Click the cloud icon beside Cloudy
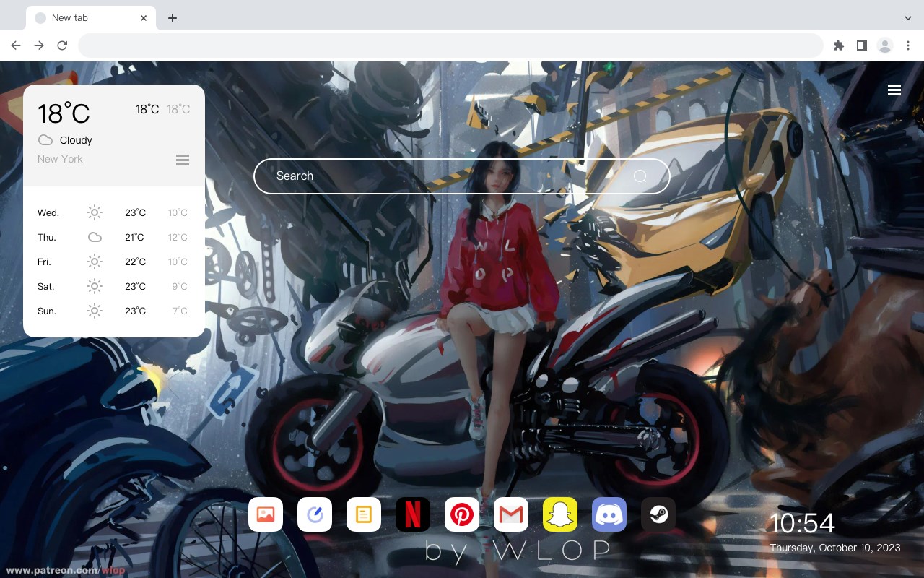924x578 pixels. tap(45, 140)
